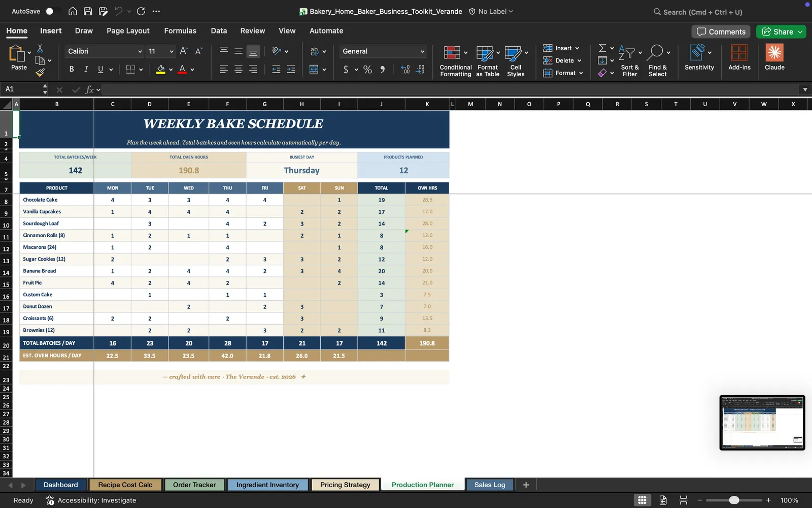Click the Format Painter brush icon

click(x=40, y=73)
